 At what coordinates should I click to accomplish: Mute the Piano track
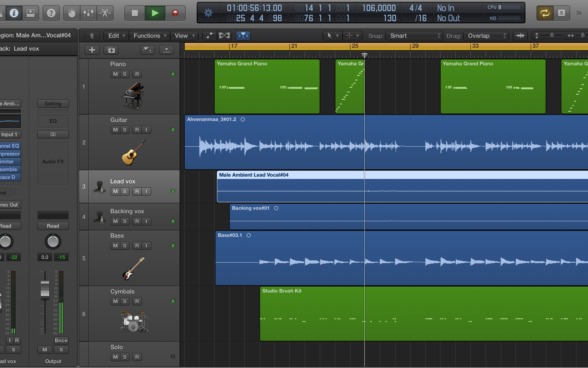(115, 74)
